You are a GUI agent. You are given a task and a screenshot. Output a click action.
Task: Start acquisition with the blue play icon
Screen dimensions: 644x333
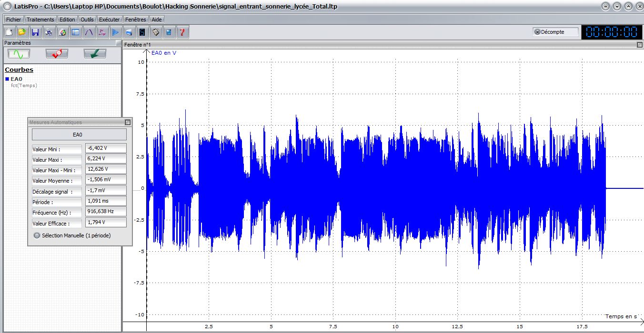[115, 32]
